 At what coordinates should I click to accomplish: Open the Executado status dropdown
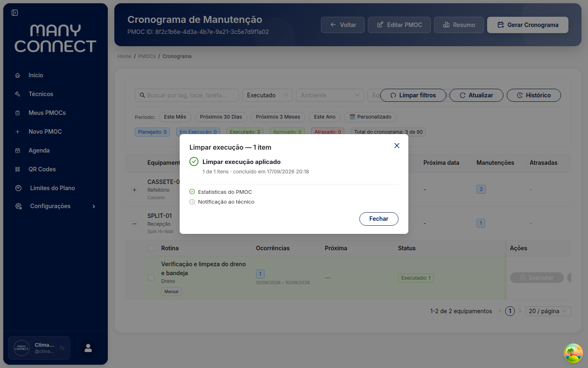point(267,95)
